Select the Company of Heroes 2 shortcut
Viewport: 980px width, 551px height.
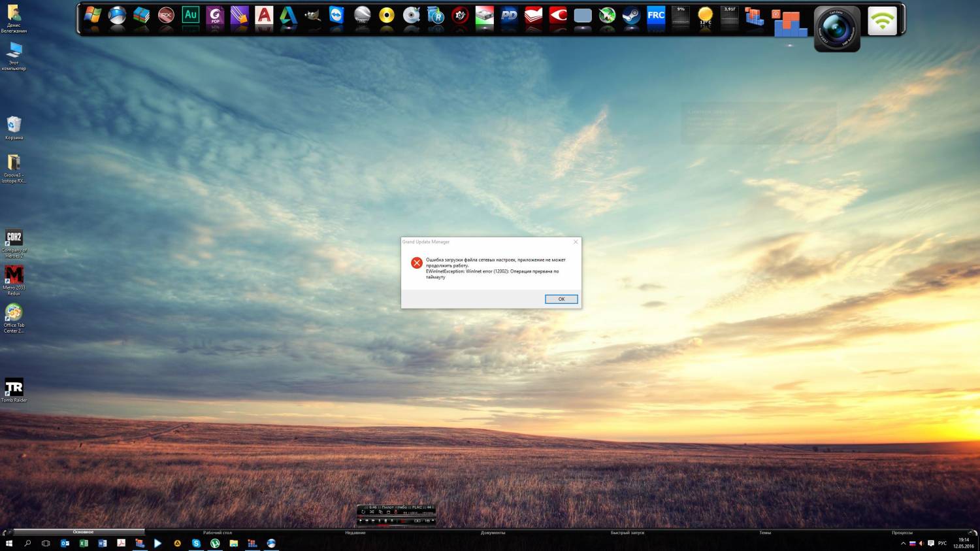point(14,244)
